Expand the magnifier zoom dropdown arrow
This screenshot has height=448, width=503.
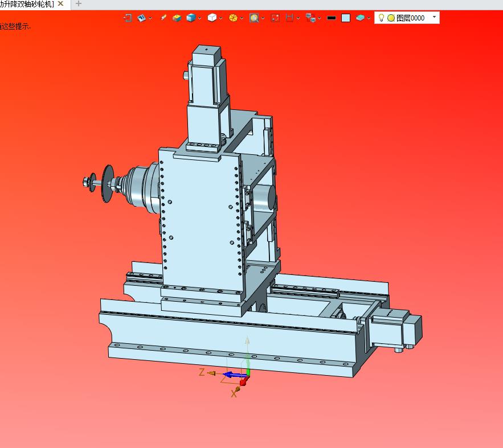tap(263, 18)
